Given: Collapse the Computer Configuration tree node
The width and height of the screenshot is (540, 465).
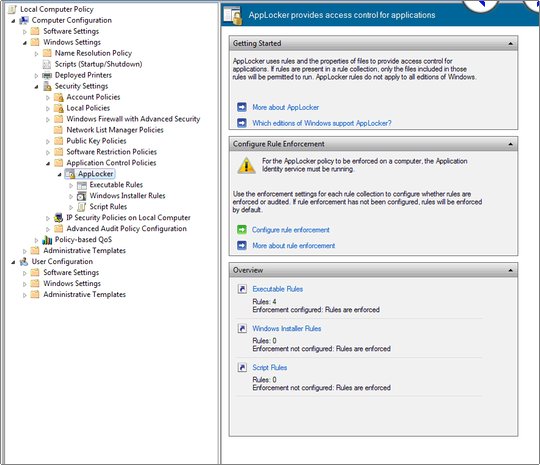Looking at the screenshot, I should point(13,21).
